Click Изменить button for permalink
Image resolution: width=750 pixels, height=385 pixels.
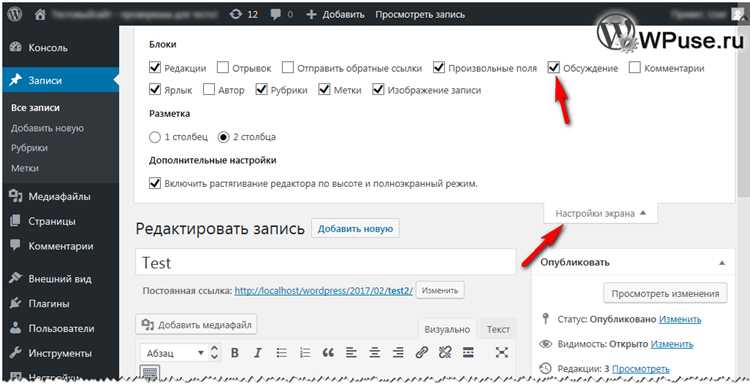click(440, 290)
